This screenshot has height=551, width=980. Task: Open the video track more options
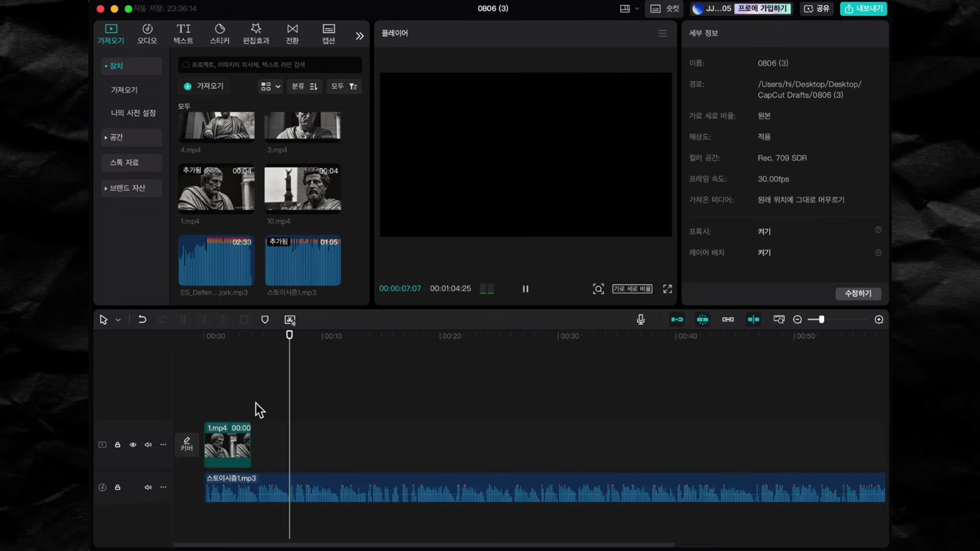point(163,445)
